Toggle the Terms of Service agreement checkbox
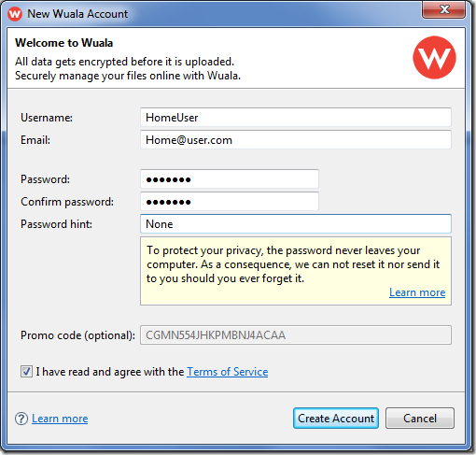476x455 pixels. 26,372
